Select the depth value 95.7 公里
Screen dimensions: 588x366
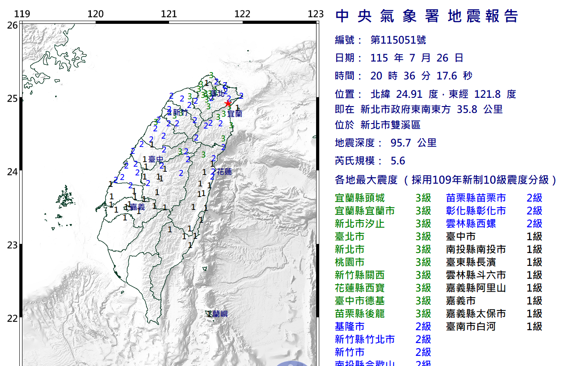click(x=413, y=143)
